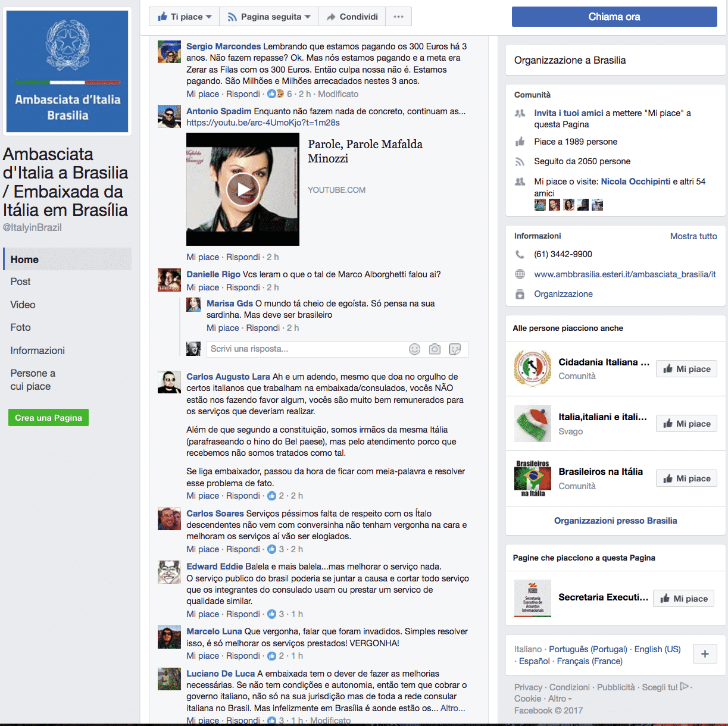Click Mi piace on Marisa Gds reply

(223, 328)
